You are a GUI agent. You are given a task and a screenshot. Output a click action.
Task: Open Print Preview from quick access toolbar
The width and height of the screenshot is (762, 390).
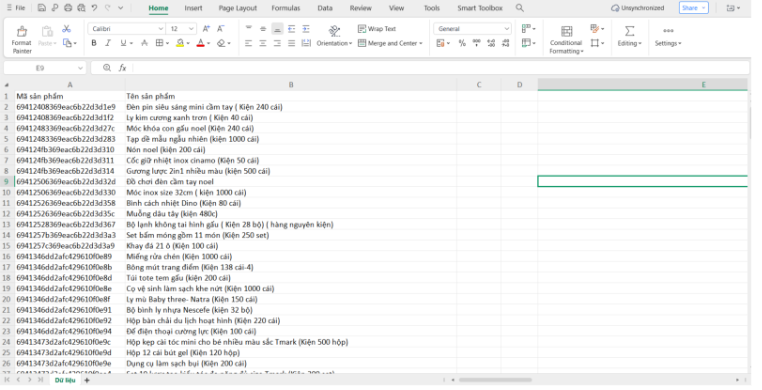[81, 8]
